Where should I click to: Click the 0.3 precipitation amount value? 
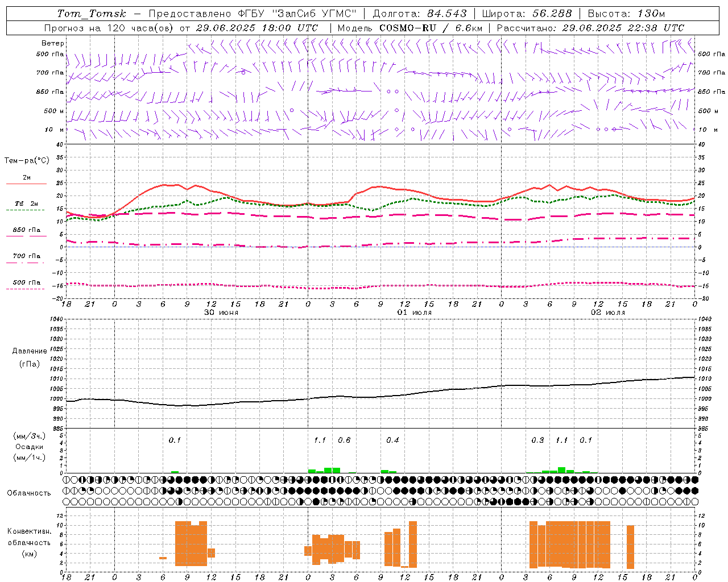point(537,440)
